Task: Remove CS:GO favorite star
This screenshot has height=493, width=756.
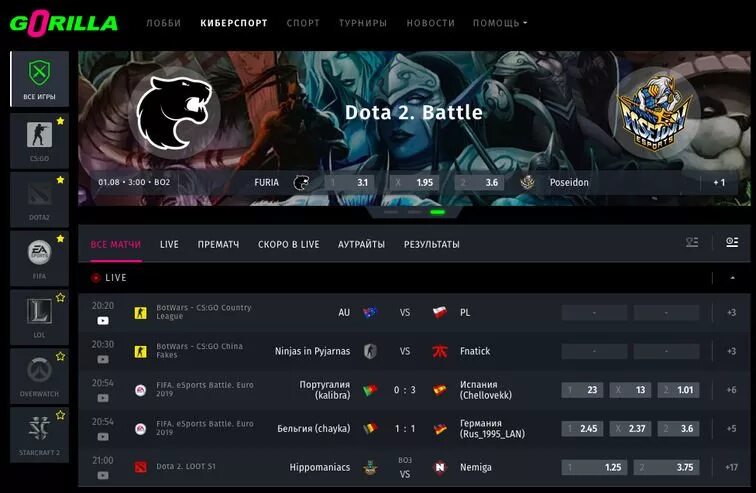Action: (x=60, y=121)
